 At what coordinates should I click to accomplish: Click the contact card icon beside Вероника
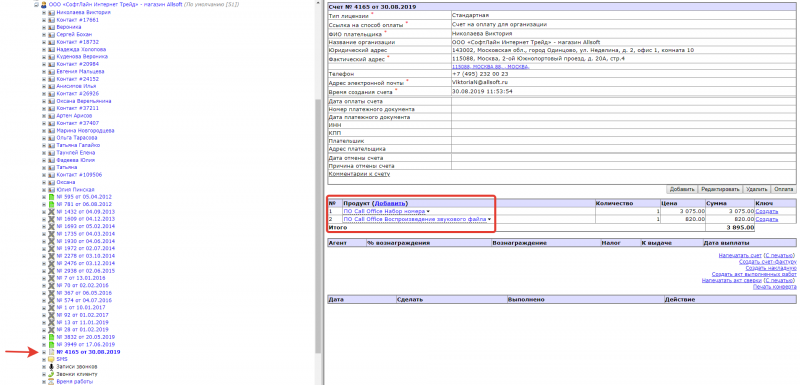(51, 27)
